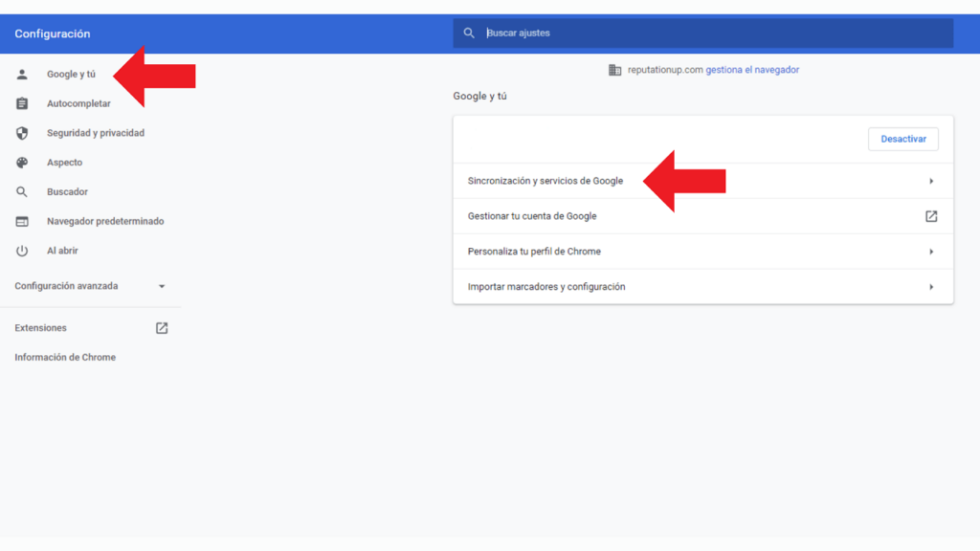The image size is (980, 551).
Task: Click the search magnifier in Buscar ajustes
Action: pos(470,32)
